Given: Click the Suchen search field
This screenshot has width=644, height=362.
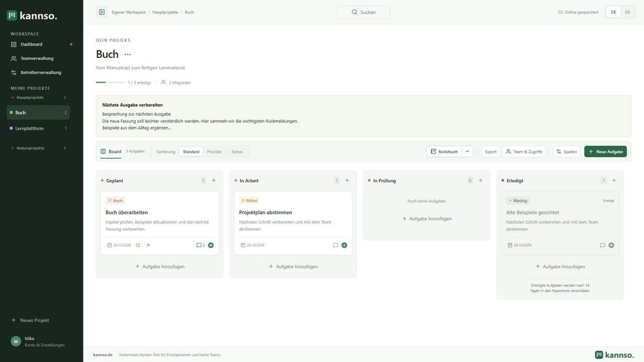Looking at the screenshot, I should click(363, 12).
